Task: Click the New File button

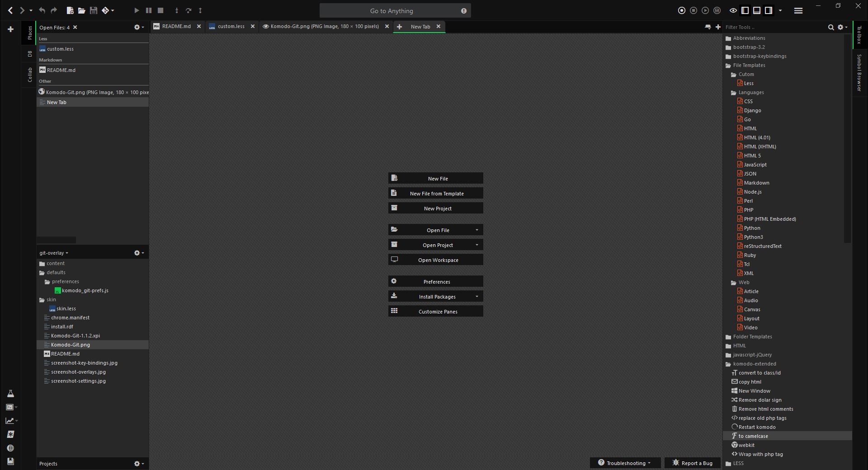Action: tap(436, 178)
